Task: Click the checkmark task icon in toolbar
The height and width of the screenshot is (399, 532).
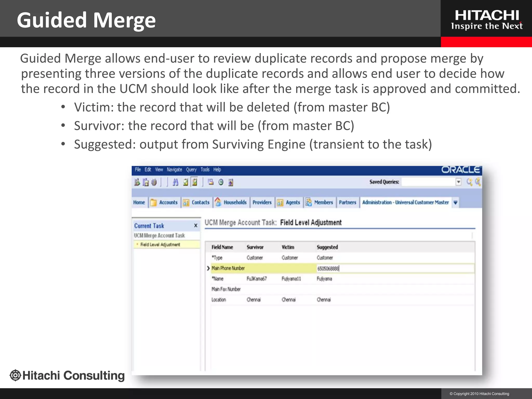Action: [x=185, y=182]
